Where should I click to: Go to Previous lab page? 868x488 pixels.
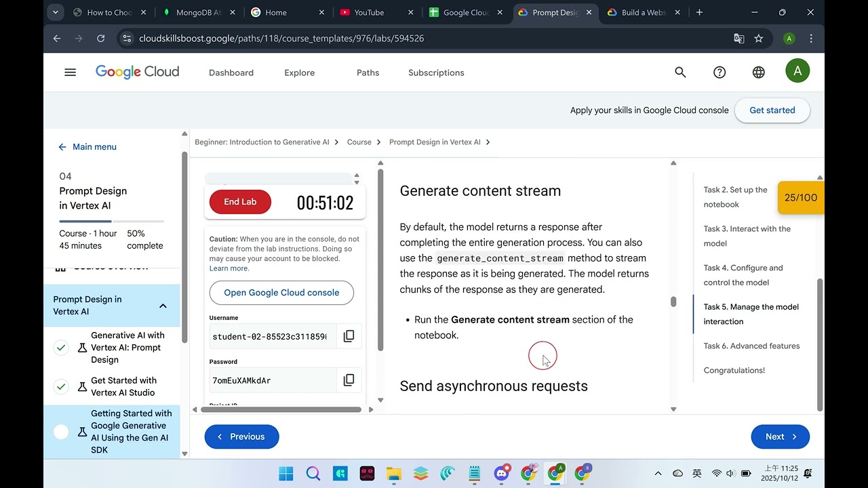click(x=241, y=436)
